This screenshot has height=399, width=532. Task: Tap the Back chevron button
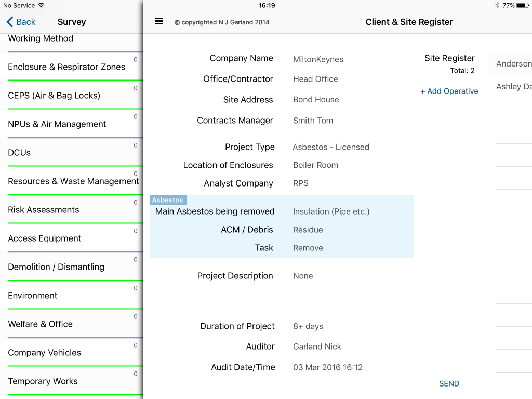21,22
